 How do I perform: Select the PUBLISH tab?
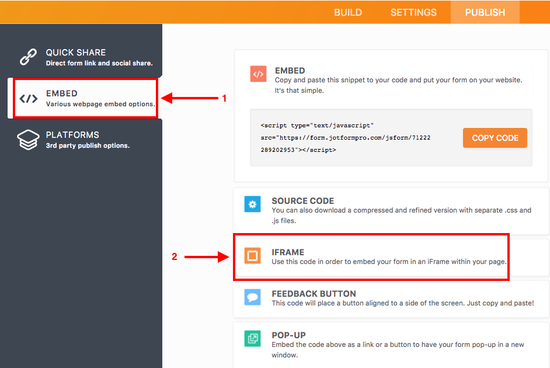coord(485,13)
